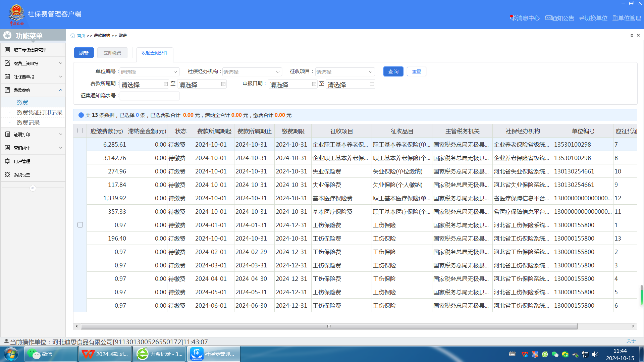Expand the 社保费申报 menu chevron
This screenshot has width=644, height=362.
(61, 77)
